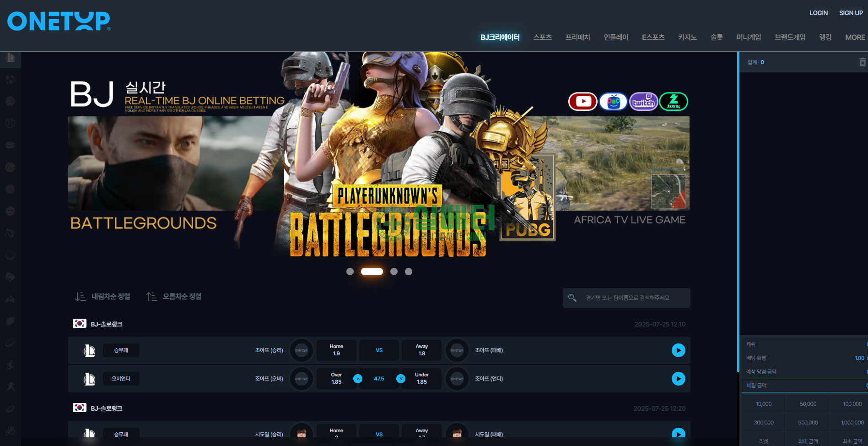
Task: Focus the 베팅 금액 amount input
Action: 804,386
